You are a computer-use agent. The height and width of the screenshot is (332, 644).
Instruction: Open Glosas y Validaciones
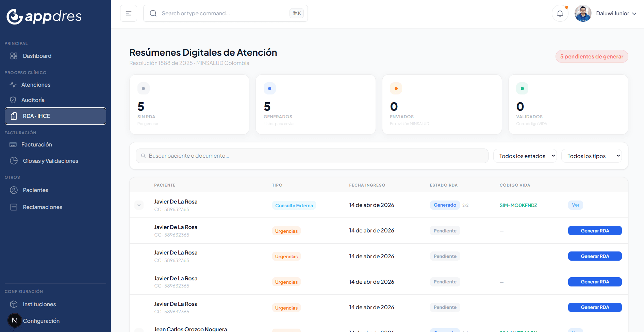(x=55, y=161)
